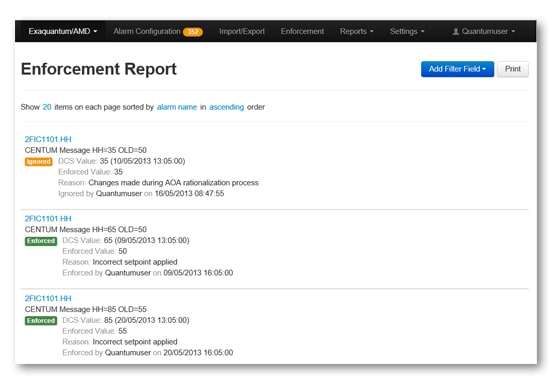Select reason Changes made during AOA rationalization process
Viewport: 551px width, 376px height.
(x=173, y=183)
